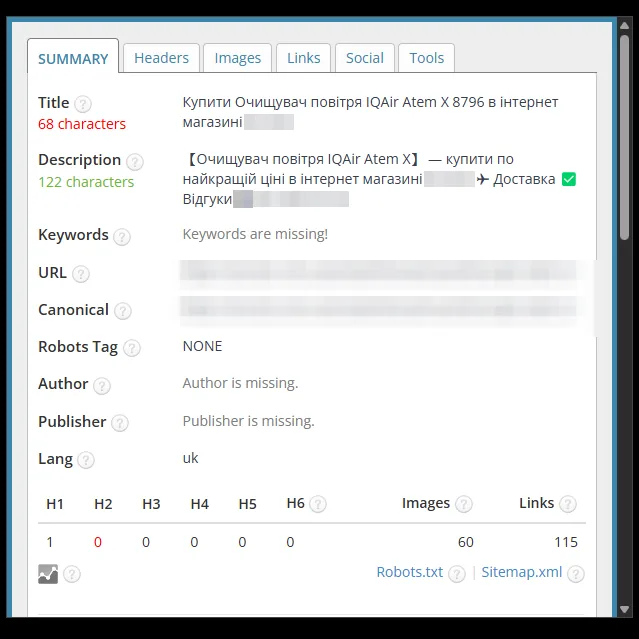Click the help icon next to URL
The width and height of the screenshot is (639, 639).
(x=81, y=274)
